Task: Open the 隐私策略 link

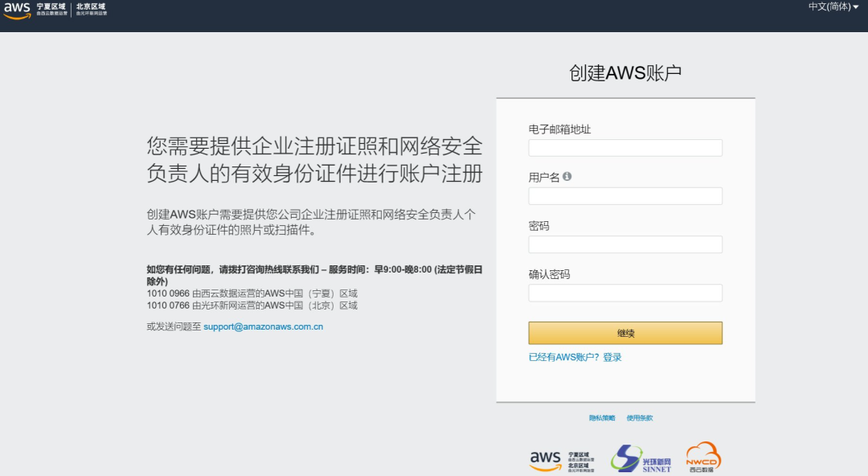Action: 602,418
